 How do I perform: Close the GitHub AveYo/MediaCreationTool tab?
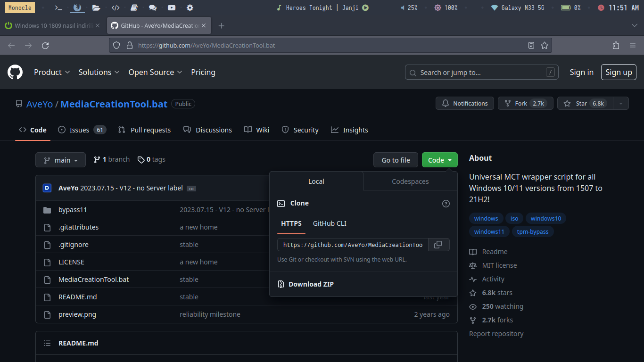(x=204, y=25)
